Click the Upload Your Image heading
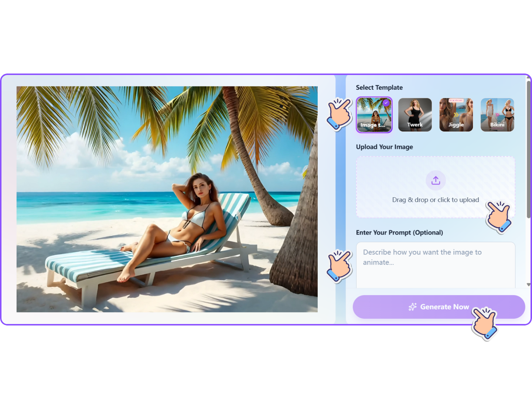532x399 pixels. point(384,147)
